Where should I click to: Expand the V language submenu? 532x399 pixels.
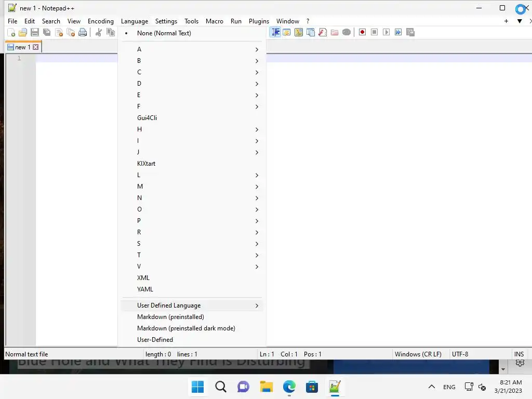point(192,267)
